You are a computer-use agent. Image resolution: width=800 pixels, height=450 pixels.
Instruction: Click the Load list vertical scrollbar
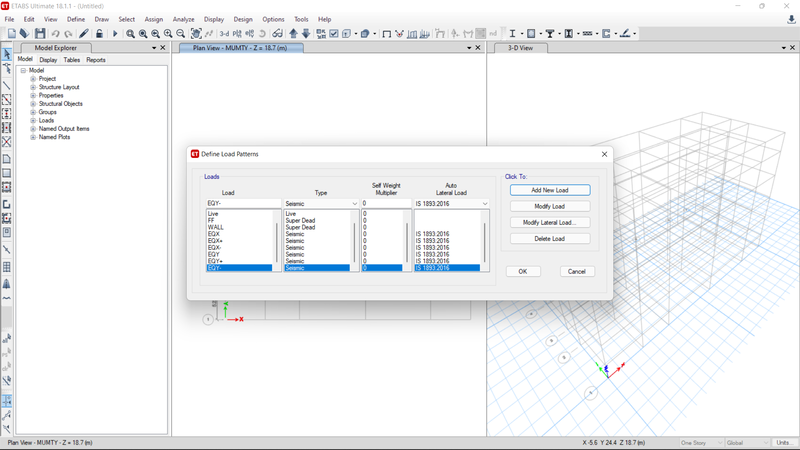click(x=277, y=241)
